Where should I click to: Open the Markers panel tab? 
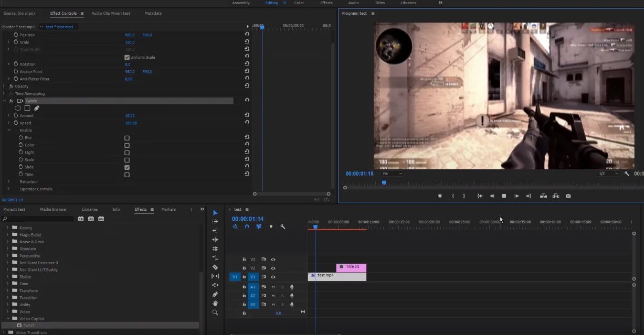[168, 209]
